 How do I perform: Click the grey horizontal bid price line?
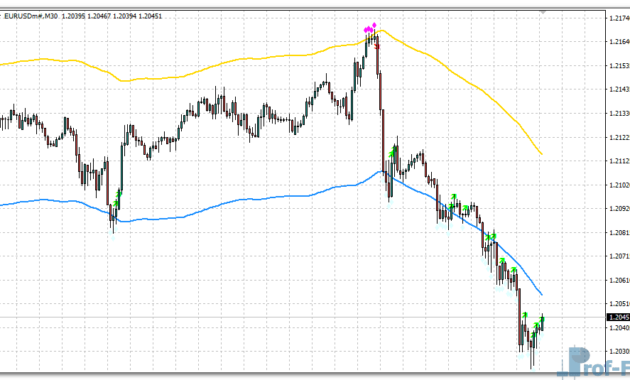point(303,318)
